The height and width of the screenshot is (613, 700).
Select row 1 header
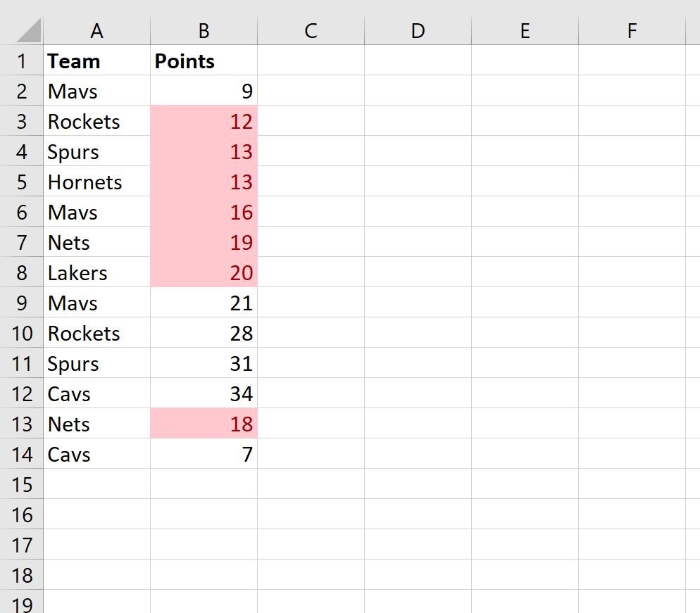click(21, 61)
